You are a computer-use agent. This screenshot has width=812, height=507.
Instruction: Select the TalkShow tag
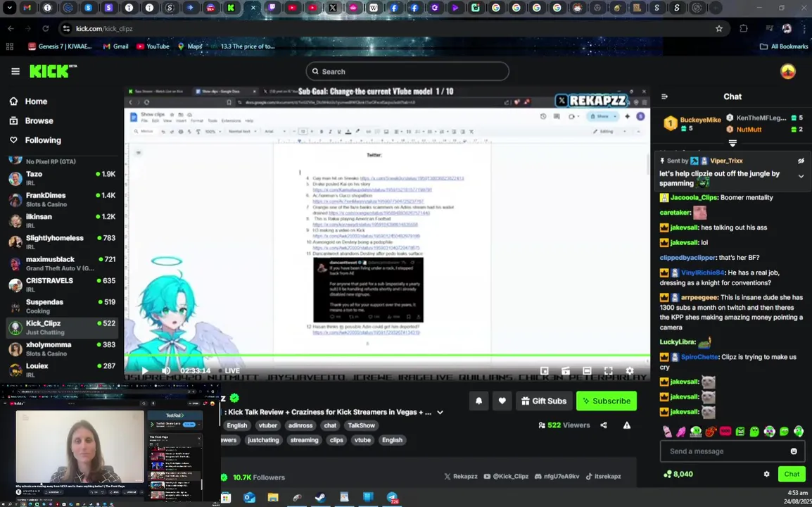tap(361, 425)
